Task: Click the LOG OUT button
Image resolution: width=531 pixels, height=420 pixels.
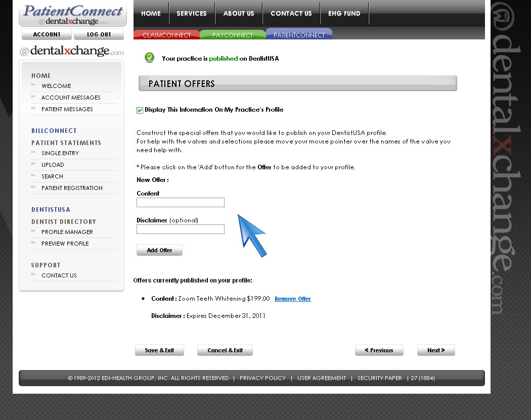Action: click(x=99, y=34)
